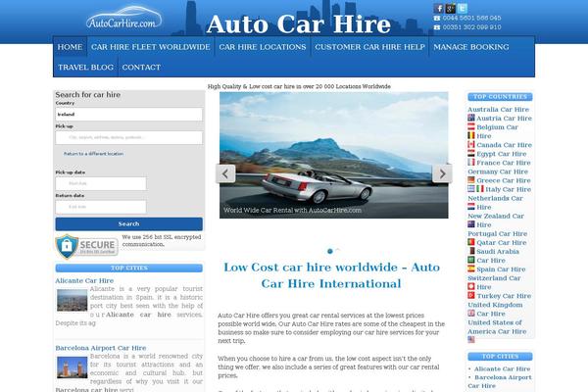588x392 pixels.
Task: Open United States of America Car Hire link
Action: (497, 327)
